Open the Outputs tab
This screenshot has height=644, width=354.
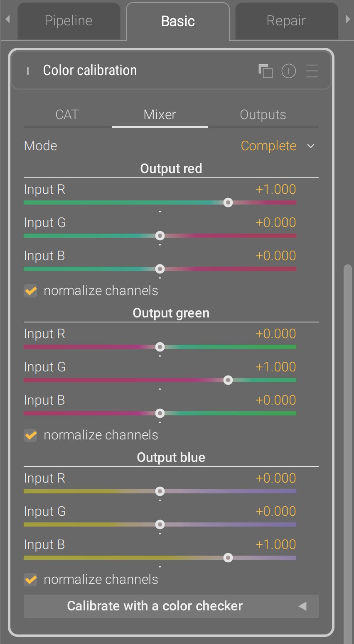pos(263,115)
